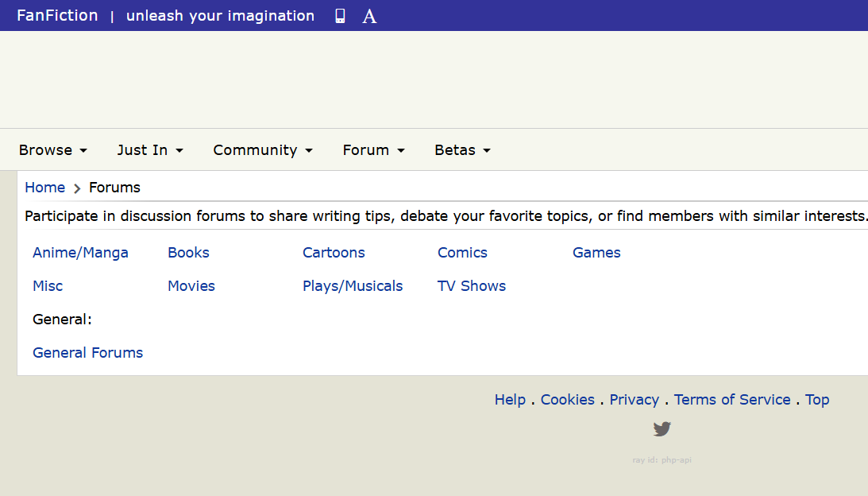The width and height of the screenshot is (868, 496).
Task: Open the Community dropdown menu
Action: click(263, 150)
